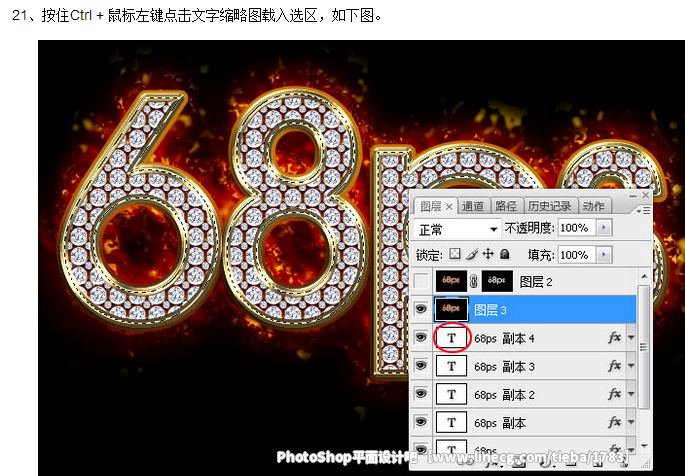Image resolution: width=685 pixels, height=476 pixels.
Task: Click lock position move icon
Action: click(x=488, y=255)
